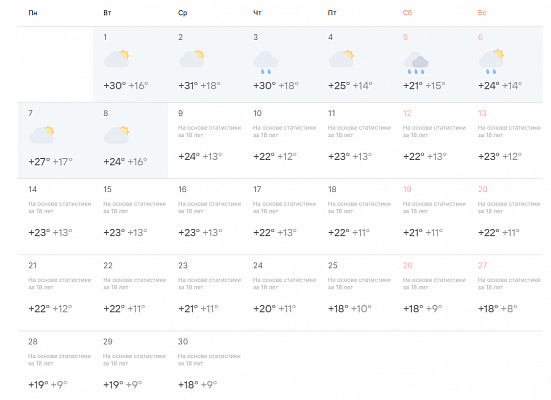Select the heavy rain icon on day 5
The image size is (551, 400).
[416, 63]
